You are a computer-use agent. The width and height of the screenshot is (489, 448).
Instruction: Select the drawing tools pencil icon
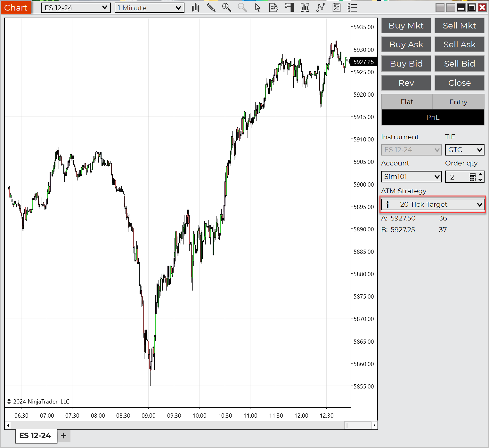point(211,8)
